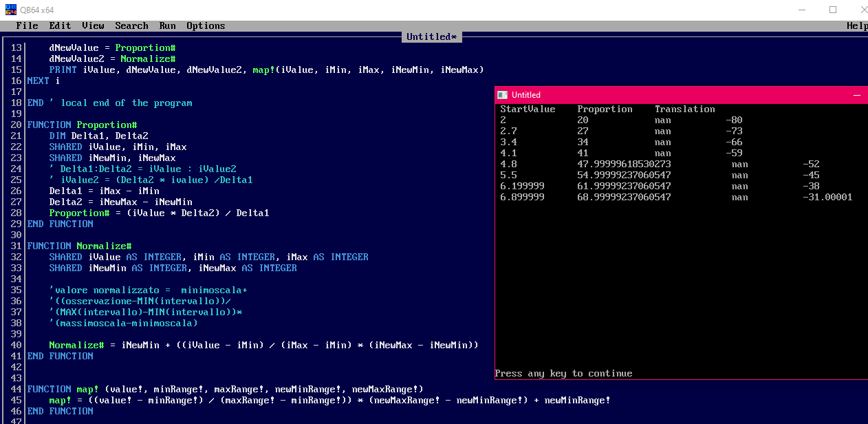
Task: Click 'Press any key to continue' text
Action: 563,373
